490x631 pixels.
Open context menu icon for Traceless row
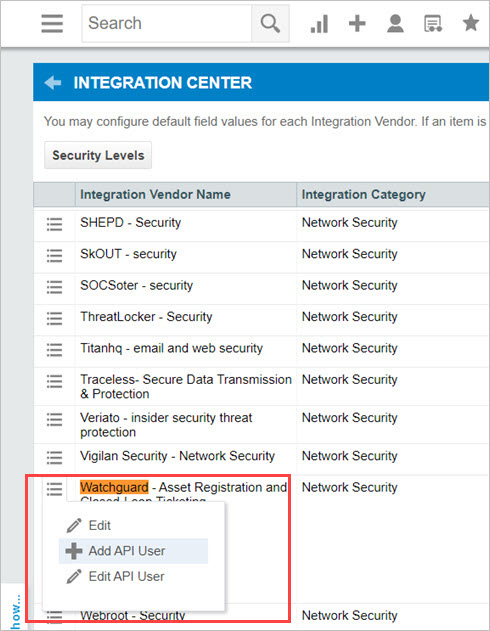(54, 381)
